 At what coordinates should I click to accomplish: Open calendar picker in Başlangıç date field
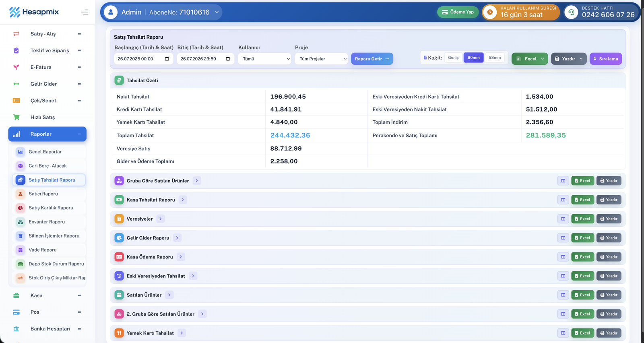click(167, 59)
